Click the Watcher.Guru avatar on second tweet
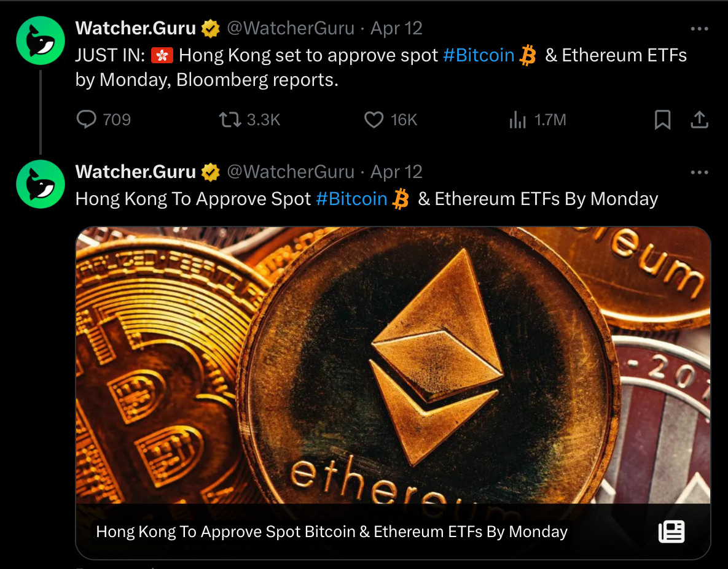 pyautogui.click(x=41, y=184)
